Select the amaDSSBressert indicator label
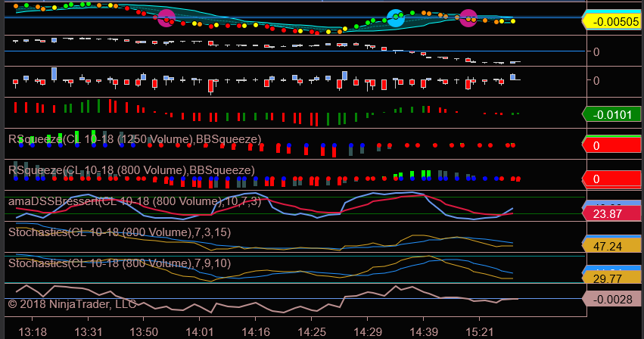 tap(135, 201)
